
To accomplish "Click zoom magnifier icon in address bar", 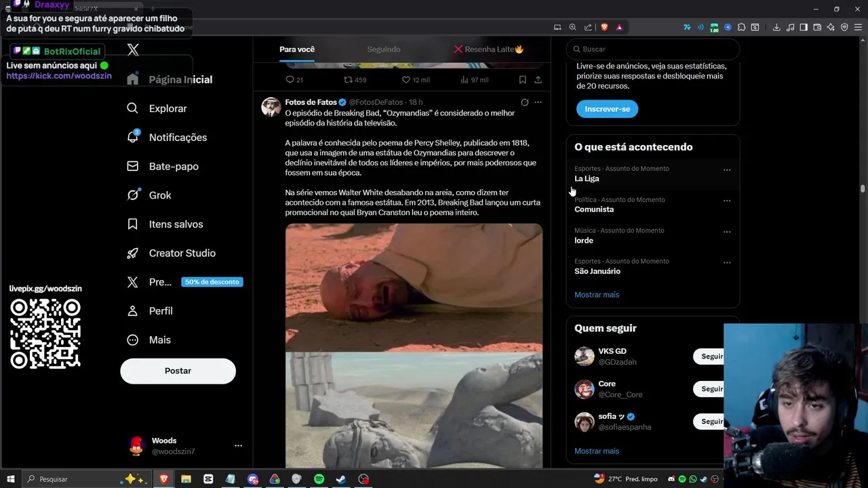I will (x=573, y=27).
